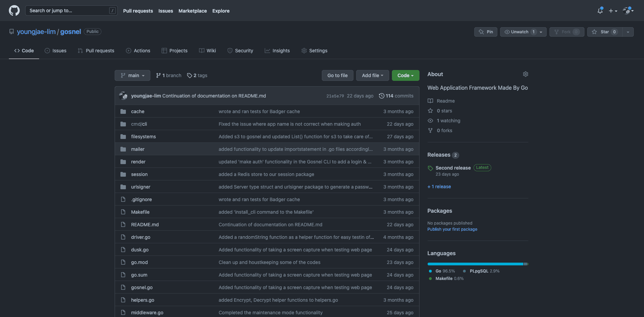Open the user avatar menu
644x317 pixels.
[x=628, y=11]
